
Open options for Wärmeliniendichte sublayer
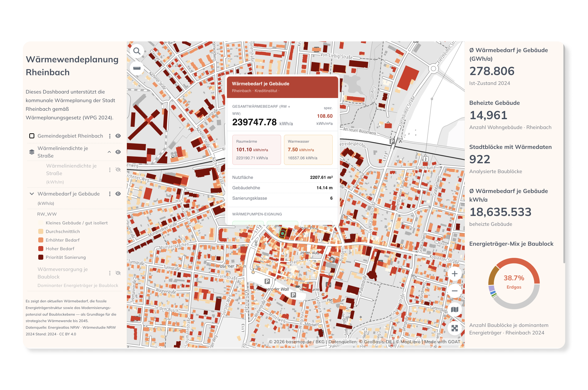[x=110, y=170]
